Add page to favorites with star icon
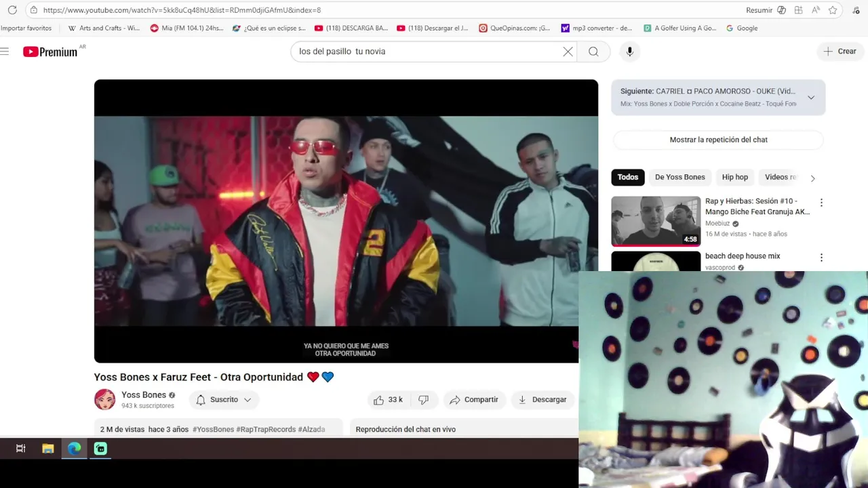 833,10
